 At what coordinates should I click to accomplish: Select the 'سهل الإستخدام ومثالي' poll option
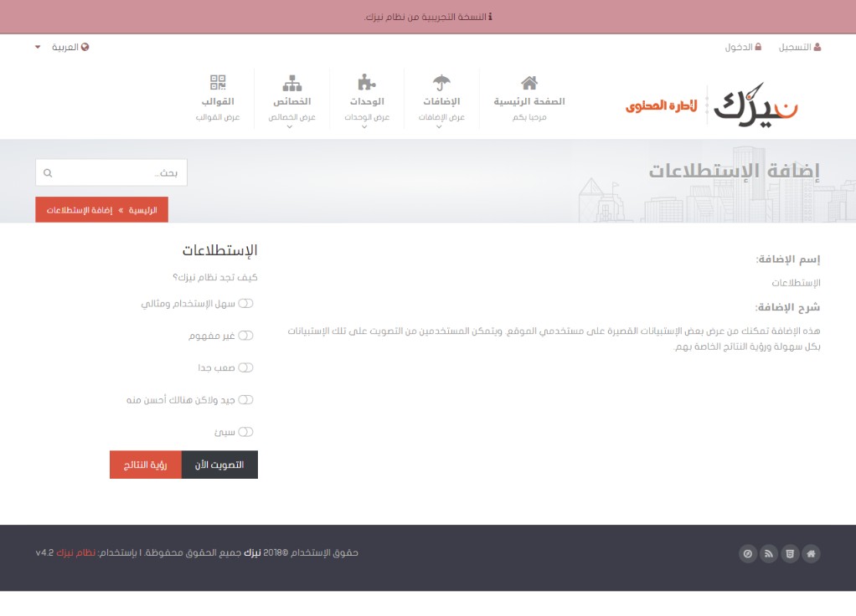pos(246,303)
